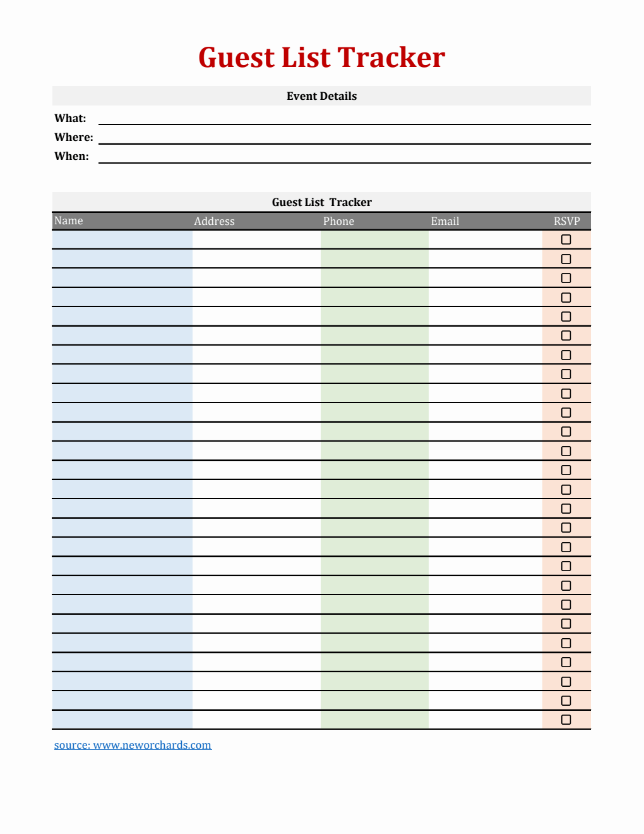644x834 pixels.
Task: Select the RSVP column header
Action: point(566,221)
